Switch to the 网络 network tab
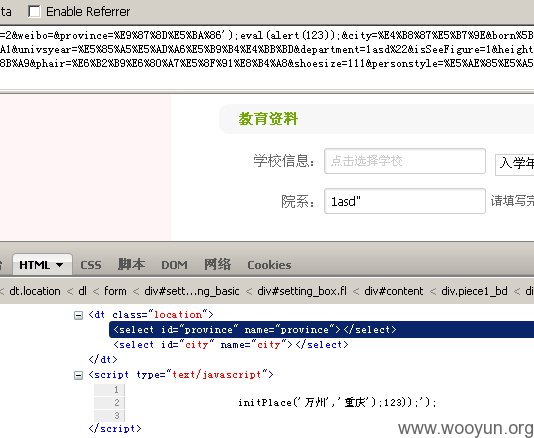The height and width of the screenshot is (438, 534). coord(217,264)
